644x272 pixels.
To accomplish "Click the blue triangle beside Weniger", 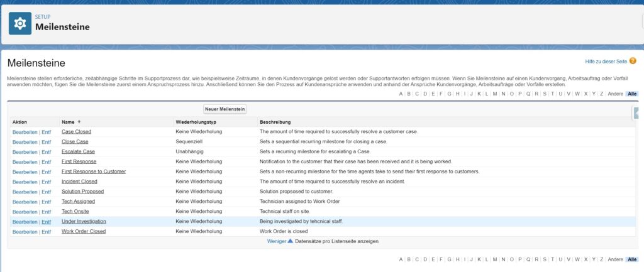I will coord(290,241).
